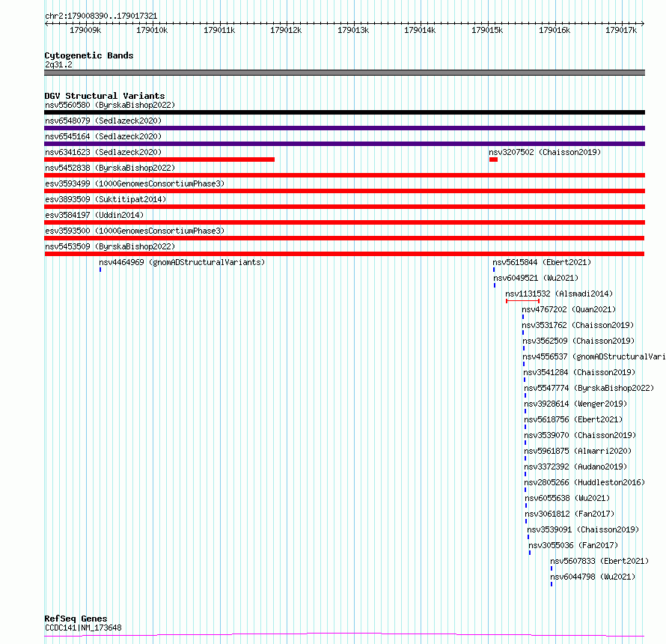The height and width of the screenshot is (644, 666).
Task: Click nsv6049521 (Wu2021) variant label
Action: click(x=536, y=278)
